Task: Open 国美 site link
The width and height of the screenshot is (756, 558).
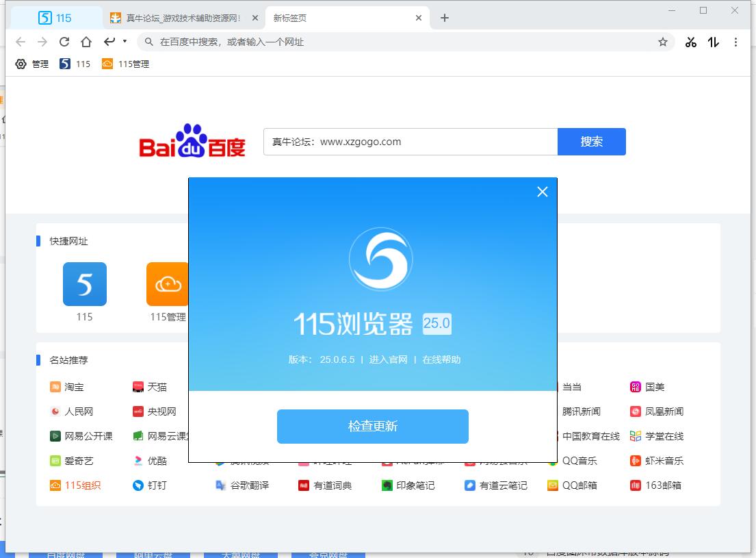Action: tap(647, 387)
